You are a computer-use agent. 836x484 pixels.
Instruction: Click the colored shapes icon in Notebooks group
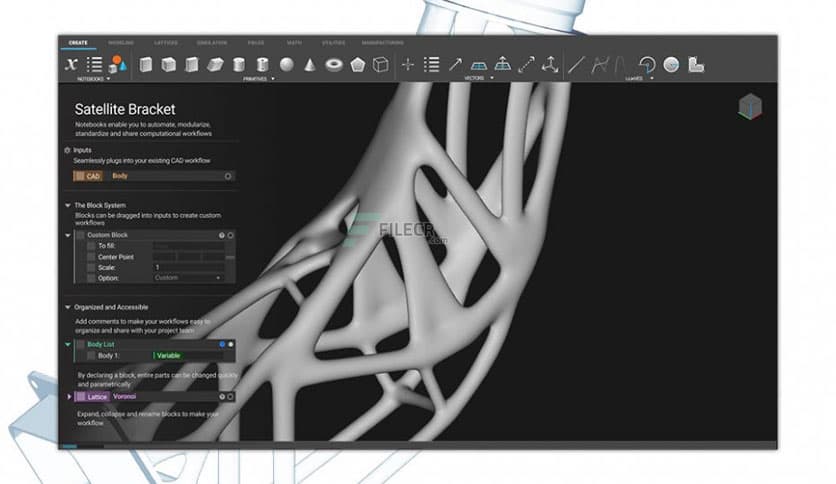(x=117, y=64)
